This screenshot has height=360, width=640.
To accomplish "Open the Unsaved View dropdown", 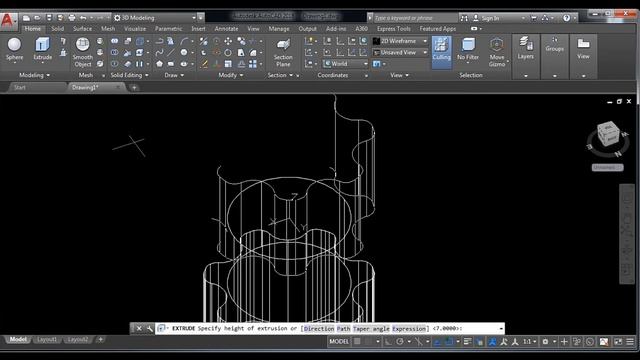I will [x=400, y=53].
